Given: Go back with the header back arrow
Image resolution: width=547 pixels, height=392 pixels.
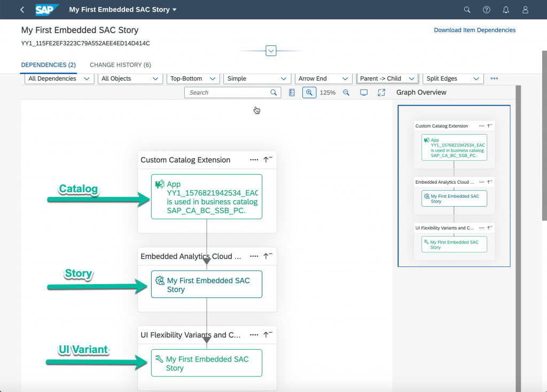Looking at the screenshot, I should (22, 10).
